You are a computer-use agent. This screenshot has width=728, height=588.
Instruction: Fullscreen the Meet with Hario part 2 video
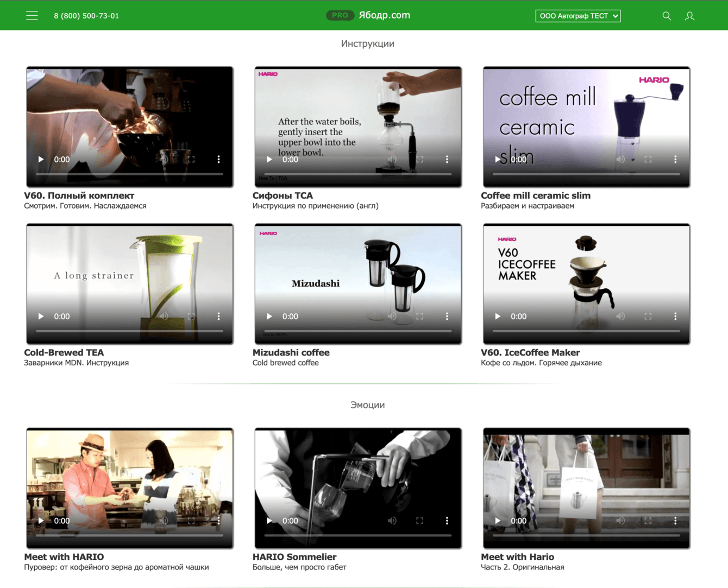(648, 521)
